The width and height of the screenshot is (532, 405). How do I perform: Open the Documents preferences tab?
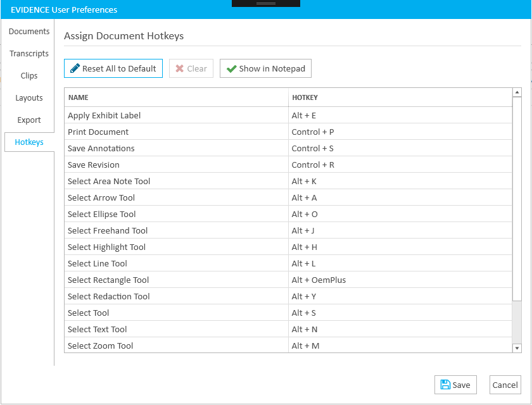(x=29, y=32)
